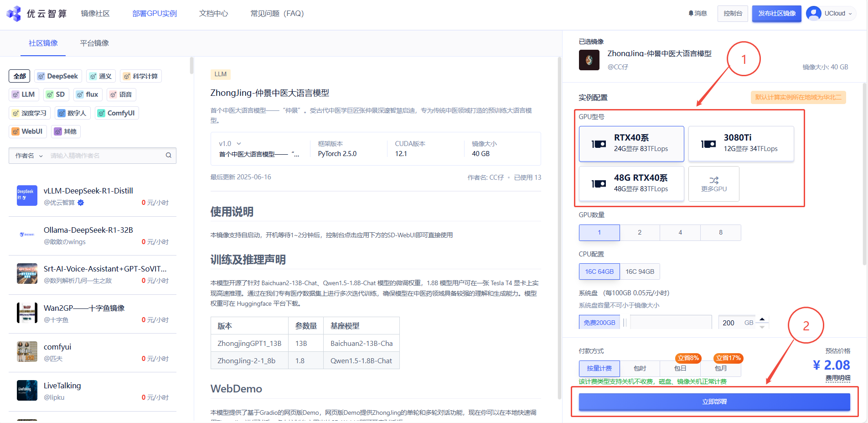Viewport: 868px width, 423px height.
Task: Open 文档中心 navigation item
Action: tap(213, 14)
